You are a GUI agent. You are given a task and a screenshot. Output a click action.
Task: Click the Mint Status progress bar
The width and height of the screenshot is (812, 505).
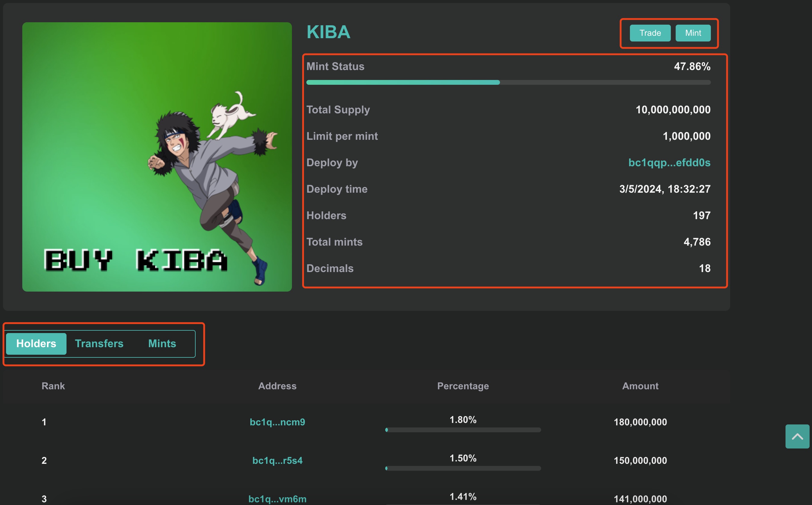(508, 82)
